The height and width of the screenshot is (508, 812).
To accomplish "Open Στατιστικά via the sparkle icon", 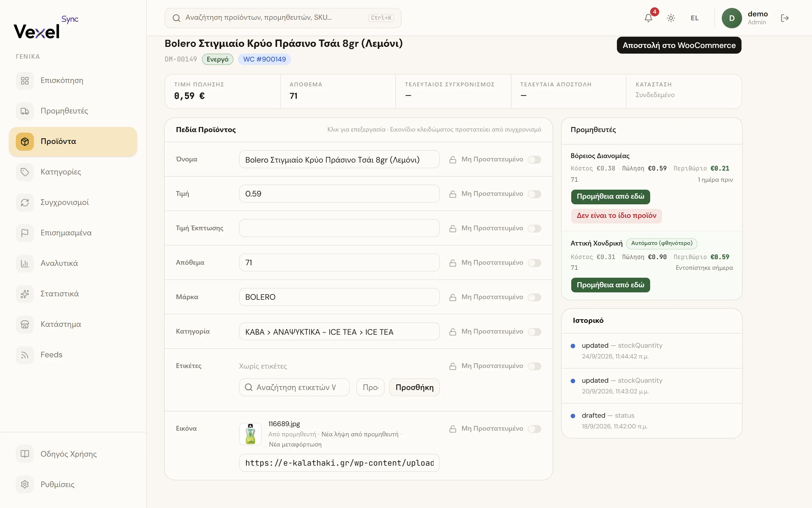I will click(x=25, y=294).
